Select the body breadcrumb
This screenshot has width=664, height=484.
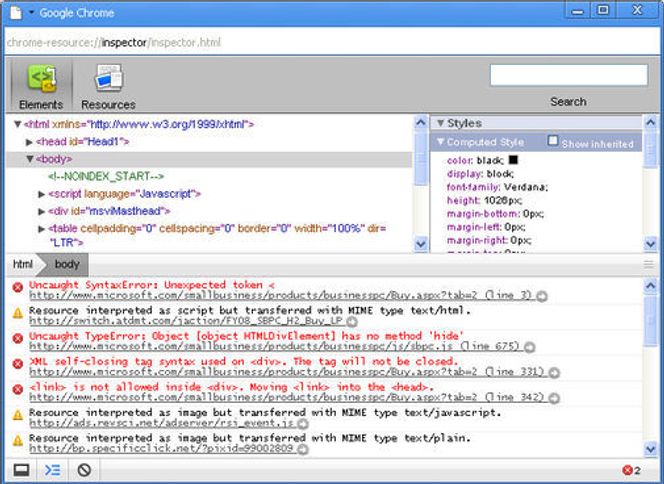(67, 264)
